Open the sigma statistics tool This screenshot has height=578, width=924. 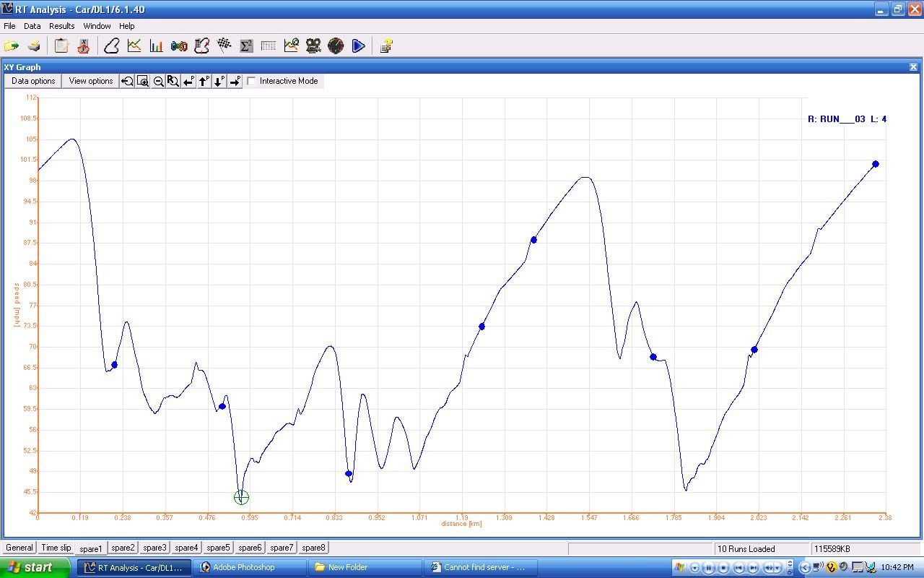246,46
